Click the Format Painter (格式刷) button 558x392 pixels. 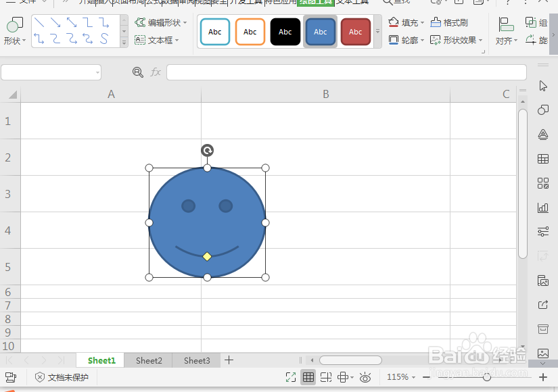pyautogui.click(x=448, y=23)
